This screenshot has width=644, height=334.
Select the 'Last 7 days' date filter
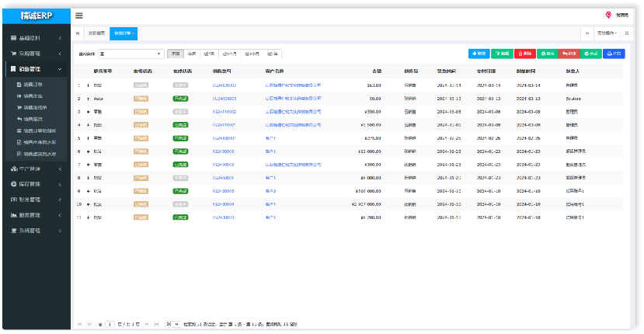[210, 54]
